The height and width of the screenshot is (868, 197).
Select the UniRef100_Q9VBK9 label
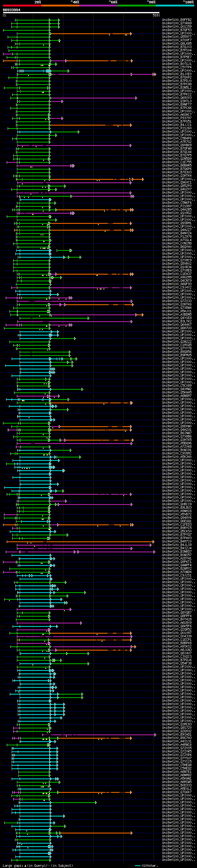point(177,145)
